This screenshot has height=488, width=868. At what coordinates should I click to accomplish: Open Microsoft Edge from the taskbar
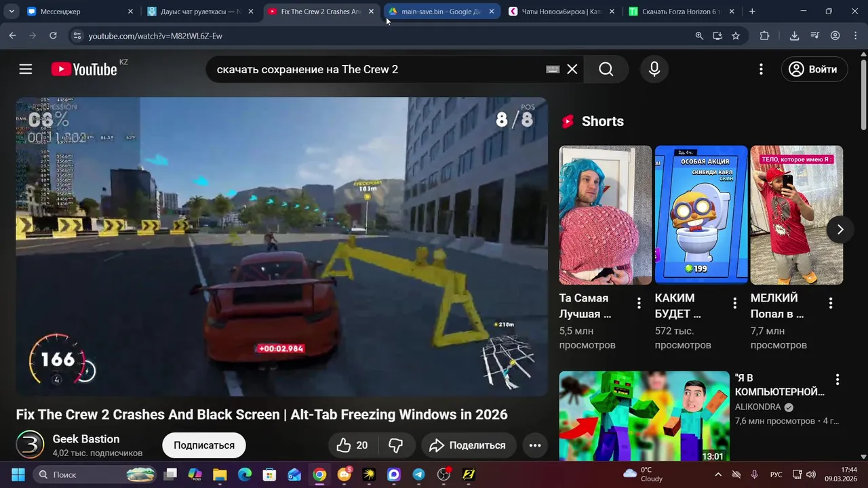(x=245, y=474)
